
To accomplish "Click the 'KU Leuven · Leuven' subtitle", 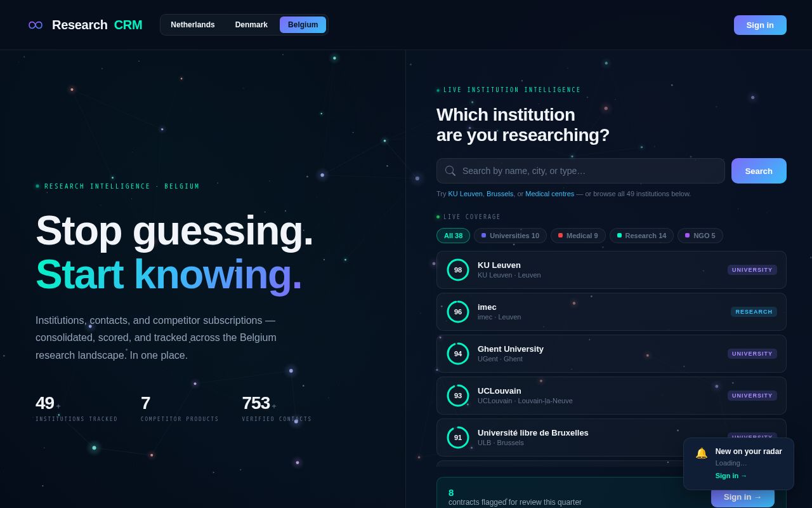I will click(x=509, y=275).
